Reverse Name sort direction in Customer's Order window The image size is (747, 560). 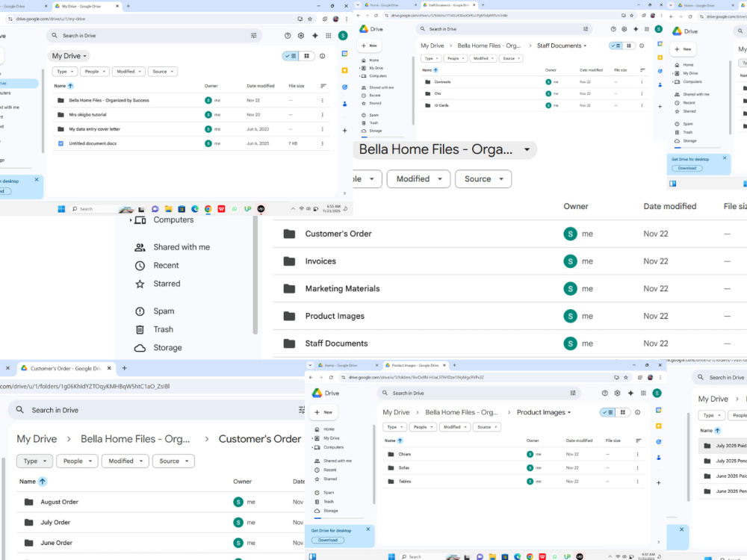(x=43, y=482)
